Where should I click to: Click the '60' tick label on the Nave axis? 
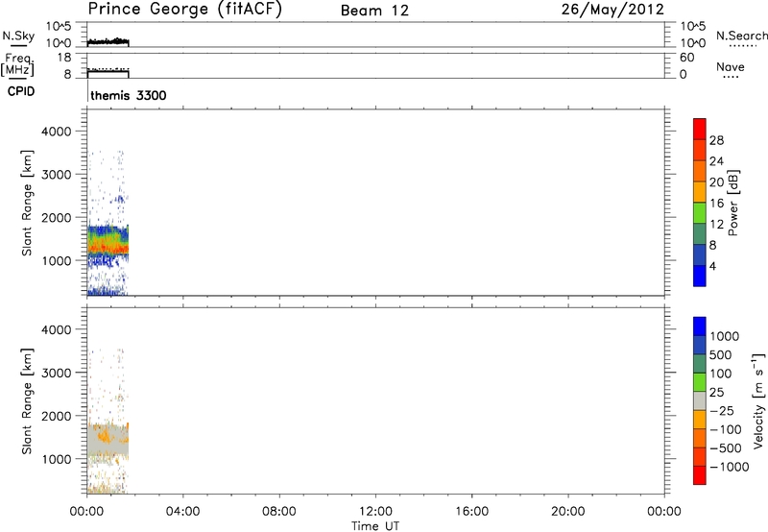[686, 58]
